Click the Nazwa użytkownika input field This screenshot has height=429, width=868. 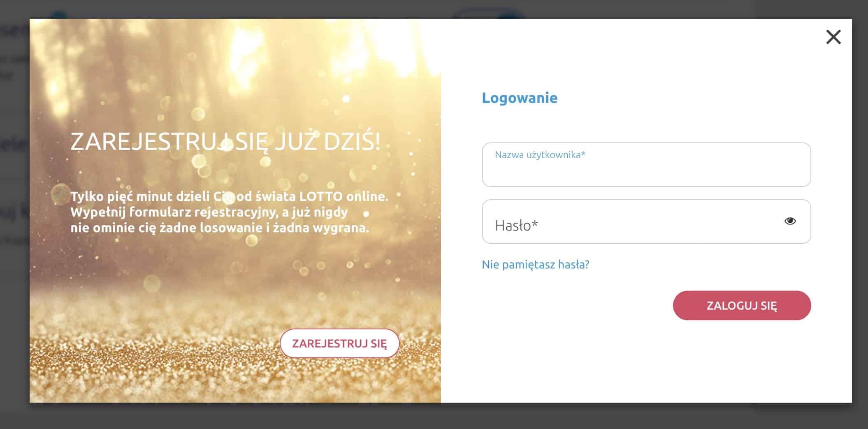click(646, 165)
